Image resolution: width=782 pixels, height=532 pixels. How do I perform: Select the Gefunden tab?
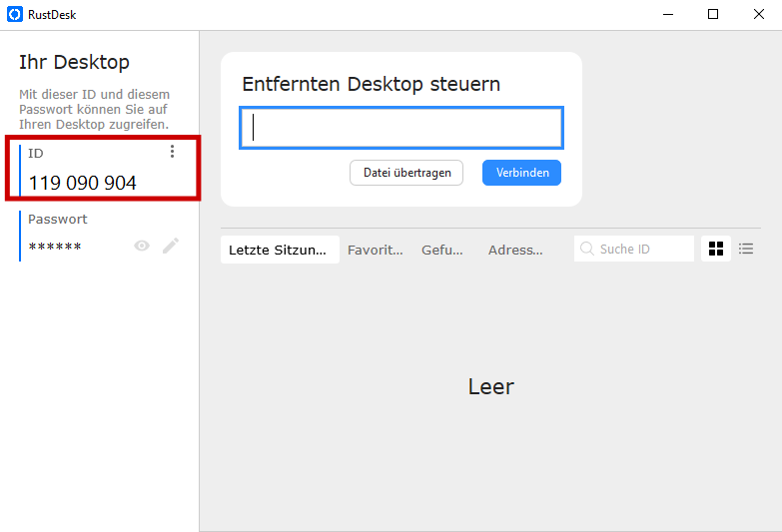pyautogui.click(x=443, y=251)
